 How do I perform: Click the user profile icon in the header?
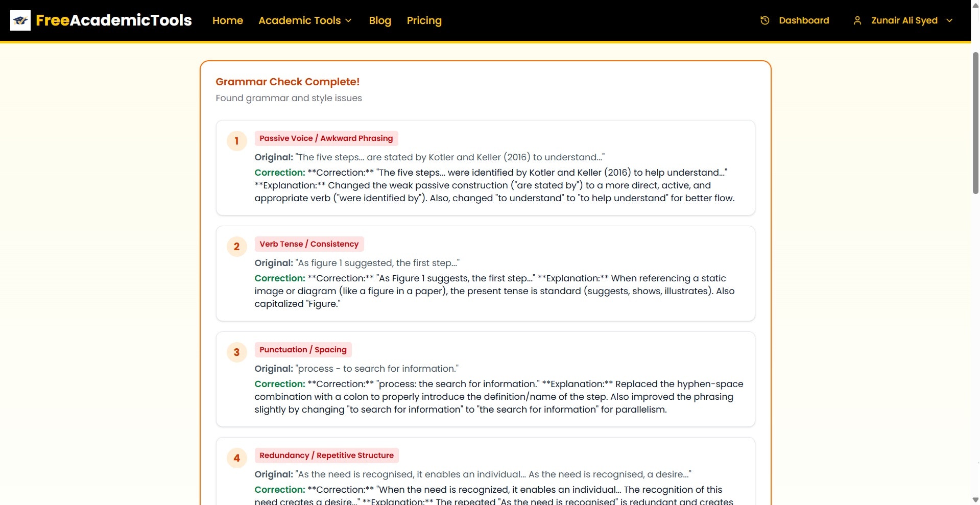coord(858,20)
